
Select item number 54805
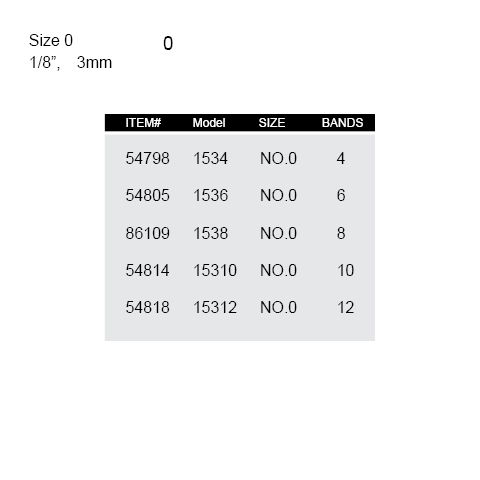coord(147,195)
